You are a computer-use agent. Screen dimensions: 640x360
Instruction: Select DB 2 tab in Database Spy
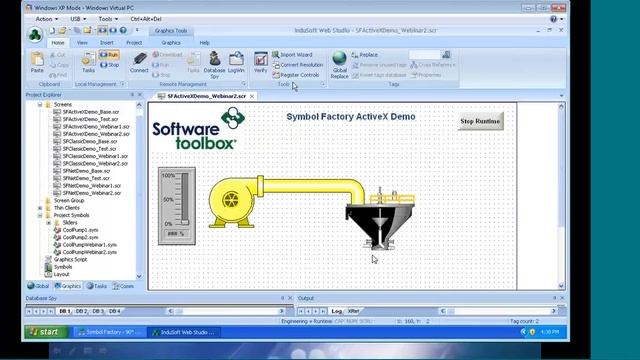pos(81,311)
